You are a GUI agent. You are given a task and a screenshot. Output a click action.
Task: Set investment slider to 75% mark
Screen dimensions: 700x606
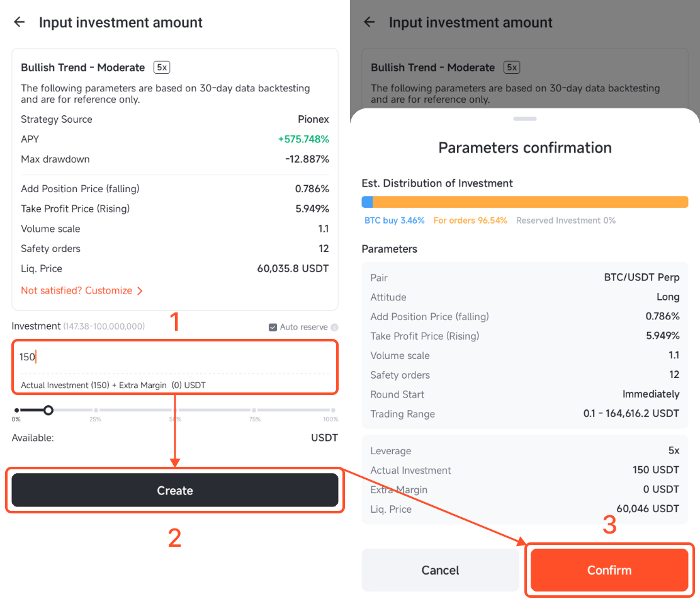pyautogui.click(x=254, y=410)
